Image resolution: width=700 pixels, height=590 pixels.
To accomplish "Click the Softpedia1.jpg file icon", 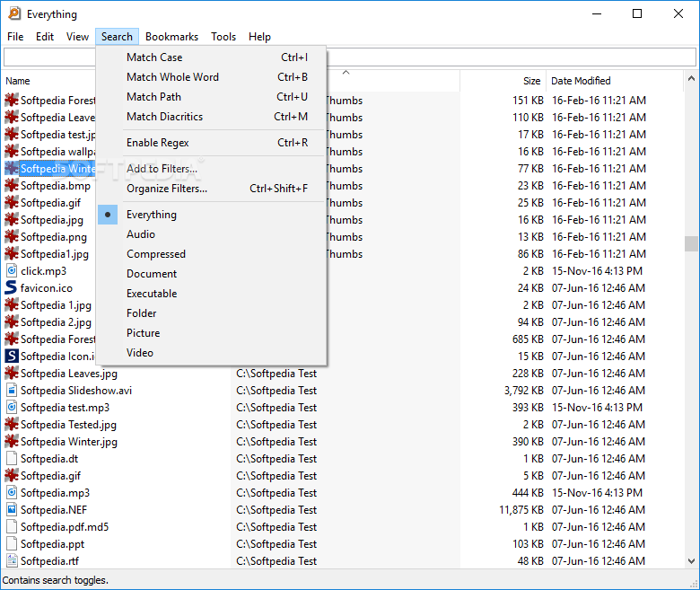I will [12, 253].
